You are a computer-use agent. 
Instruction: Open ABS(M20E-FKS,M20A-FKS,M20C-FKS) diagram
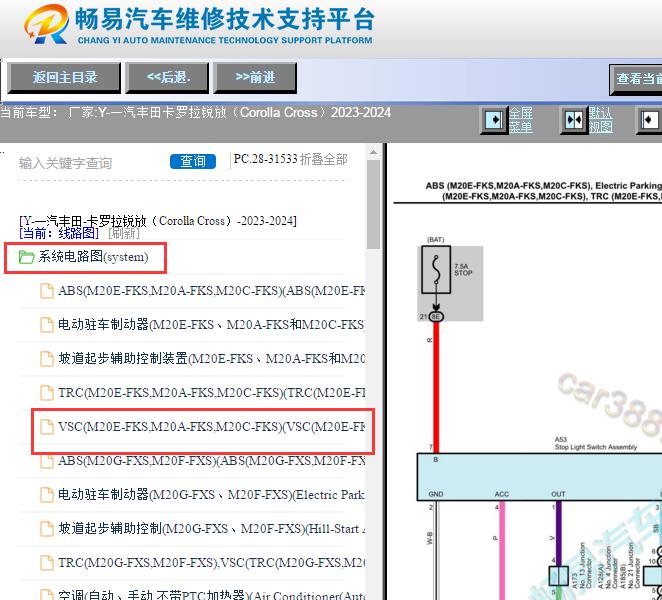coord(211,291)
